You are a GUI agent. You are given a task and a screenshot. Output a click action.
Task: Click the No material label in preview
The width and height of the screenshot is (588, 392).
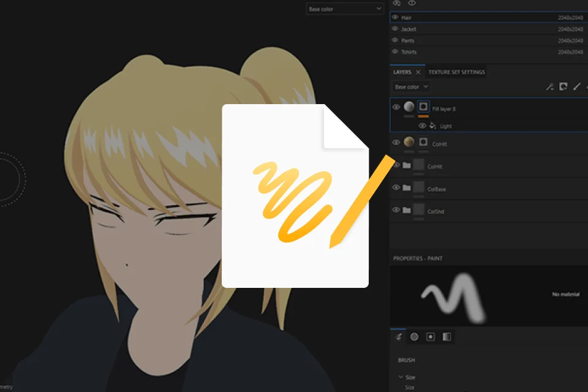[565, 294]
